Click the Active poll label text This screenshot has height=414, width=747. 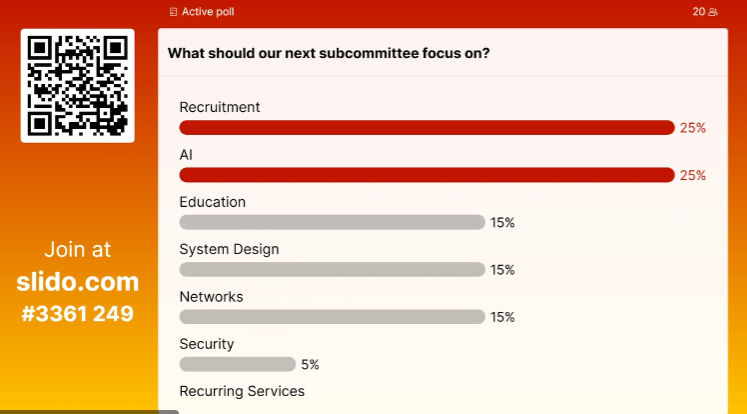pyautogui.click(x=208, y=12)
